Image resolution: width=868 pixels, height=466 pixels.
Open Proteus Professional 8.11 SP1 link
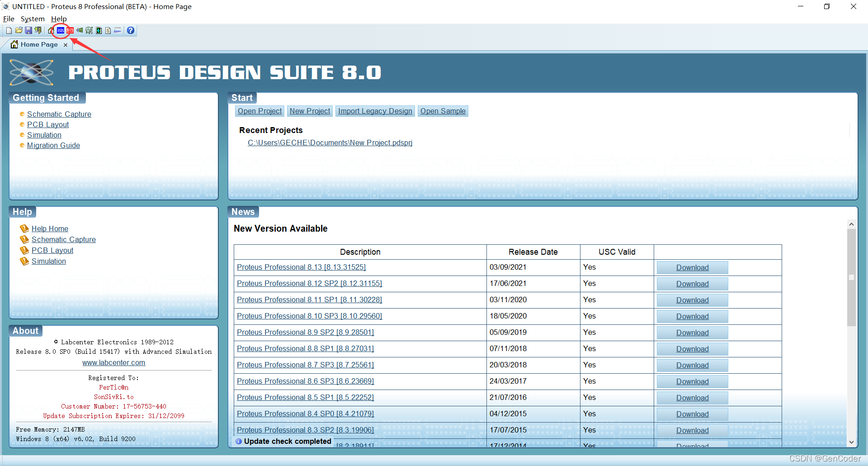pyautogui.click(x=310, y=300)
